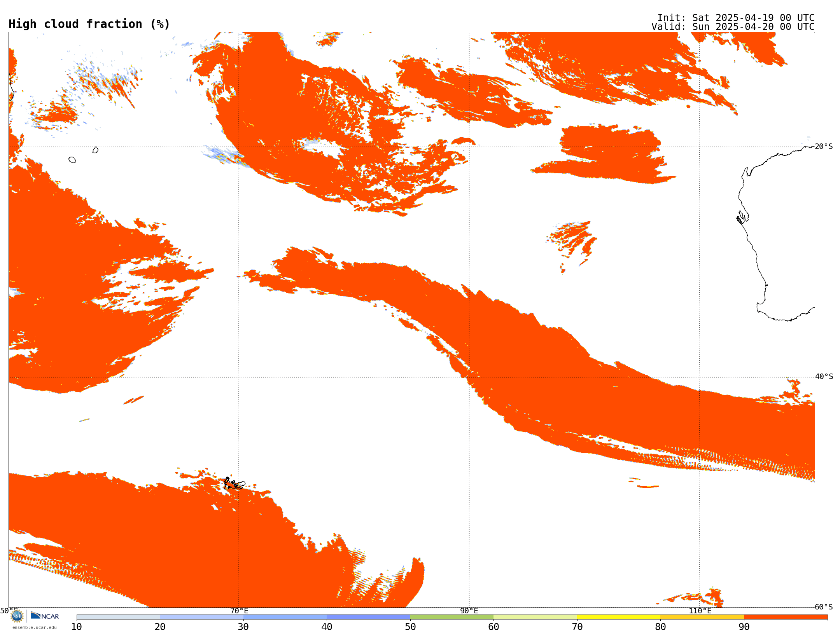Image resolution: width=840 pixels, height=632 pixels.
Task: Pick the periwinkle 40-50 colorbar swatch
Action: click(x=368, y=617)
